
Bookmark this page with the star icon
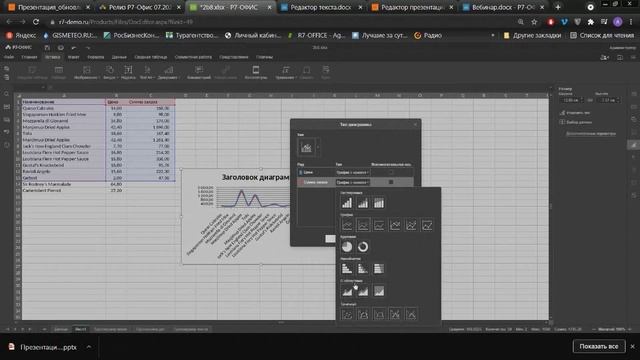coord(534,22)
